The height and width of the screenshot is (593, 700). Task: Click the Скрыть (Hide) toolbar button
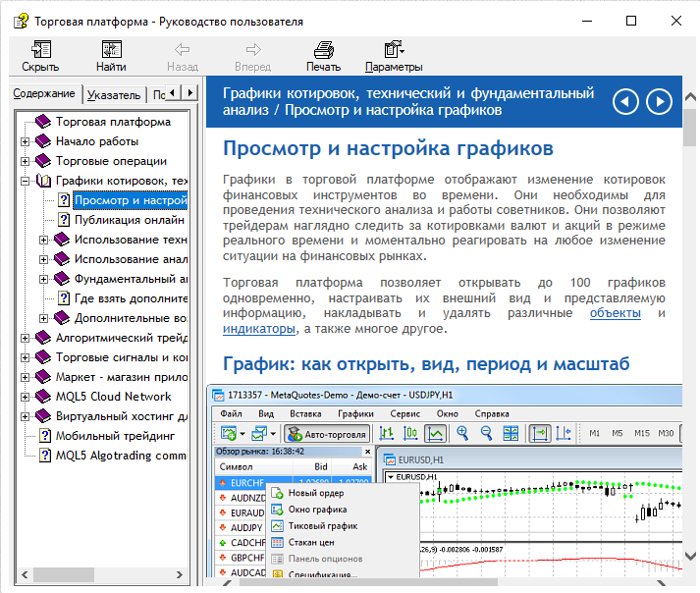click(x=40, y=56)
